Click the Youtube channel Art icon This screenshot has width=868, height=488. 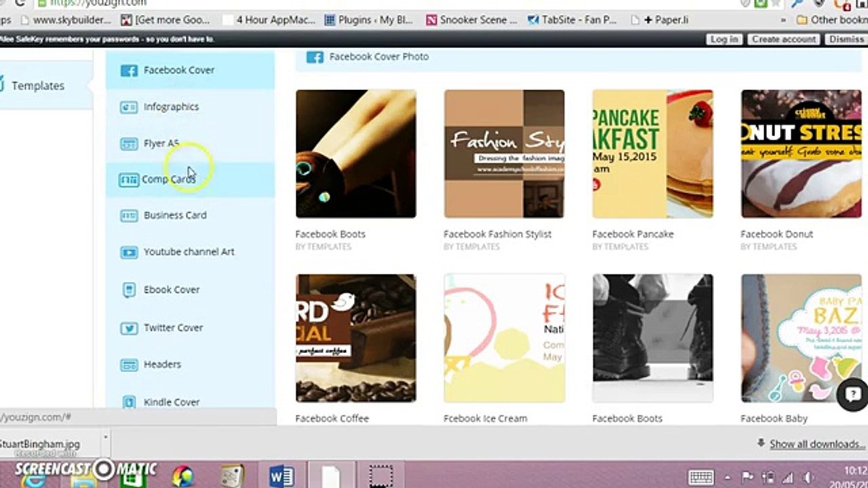(x=129, y=252)
